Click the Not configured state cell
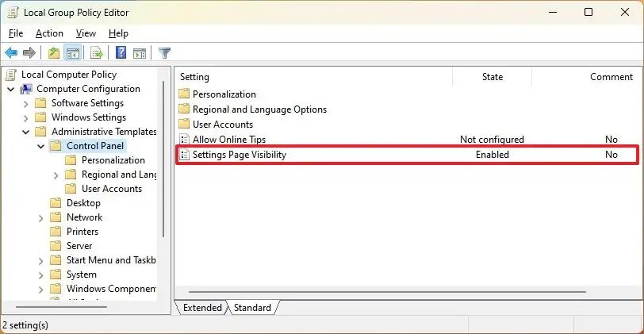644x334 pixels. [x=492, y=140]
